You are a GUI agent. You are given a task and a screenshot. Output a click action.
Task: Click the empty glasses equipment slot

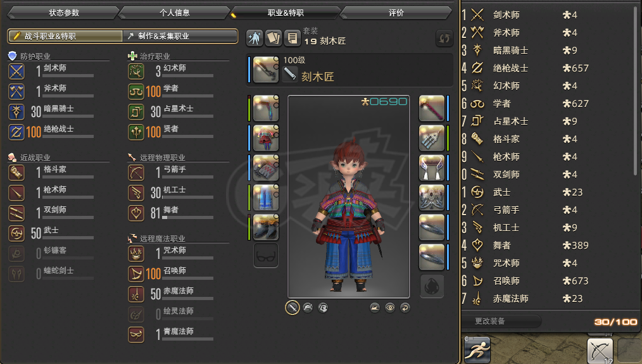[266, 256]
